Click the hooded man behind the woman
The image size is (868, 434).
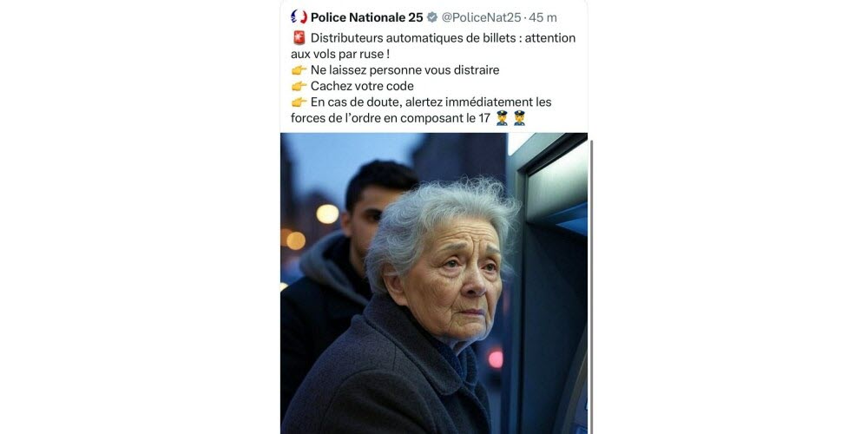click(343, 266)
